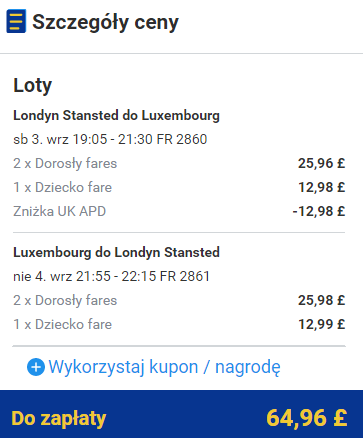Click the 64,96 £ total amount
Screen dimensions: 363x438
click(x=307, y=418)
